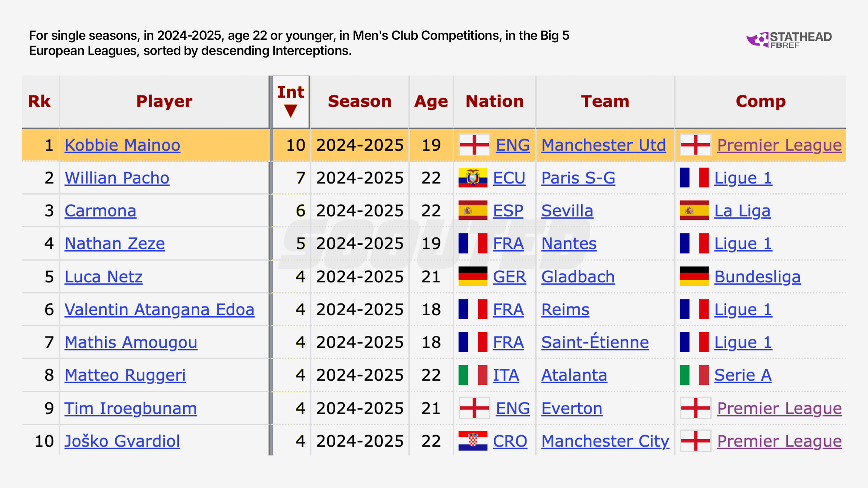The image size is (868, 488).
Task: Open Kobbie Mainoo player link
Action: tap(122, 145)
